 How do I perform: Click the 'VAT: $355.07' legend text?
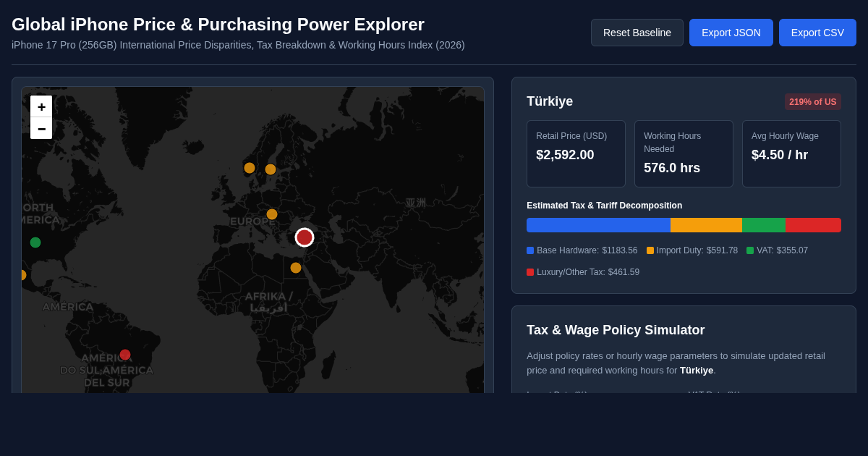[783, 250]
